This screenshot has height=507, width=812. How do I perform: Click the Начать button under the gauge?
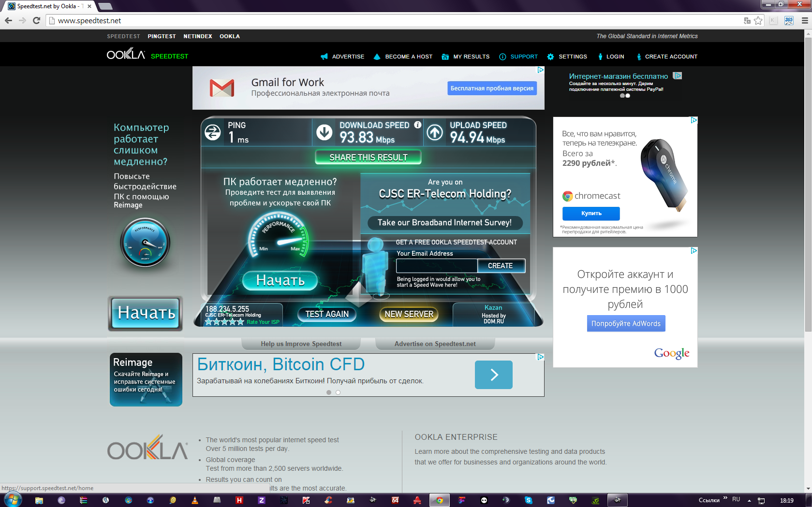click(280, 280)
